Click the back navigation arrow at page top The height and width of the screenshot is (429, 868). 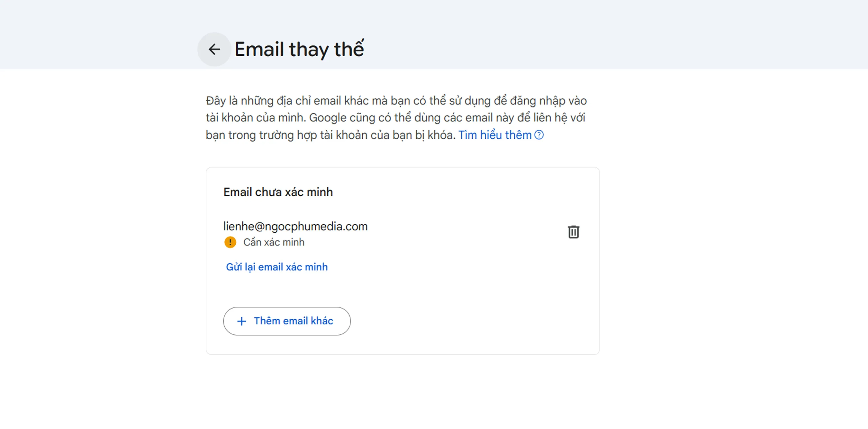tap(214, 49)
